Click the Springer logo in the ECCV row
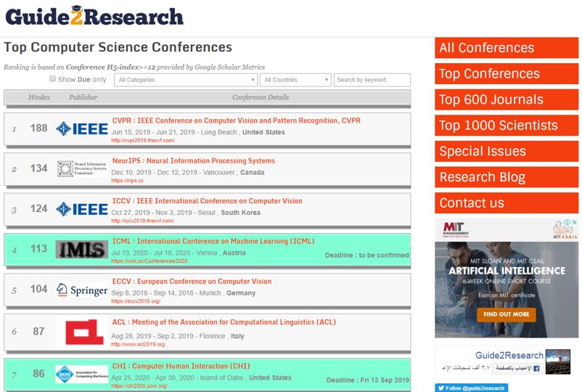This screenshot has height=392, width=582. tap(82, 290)
